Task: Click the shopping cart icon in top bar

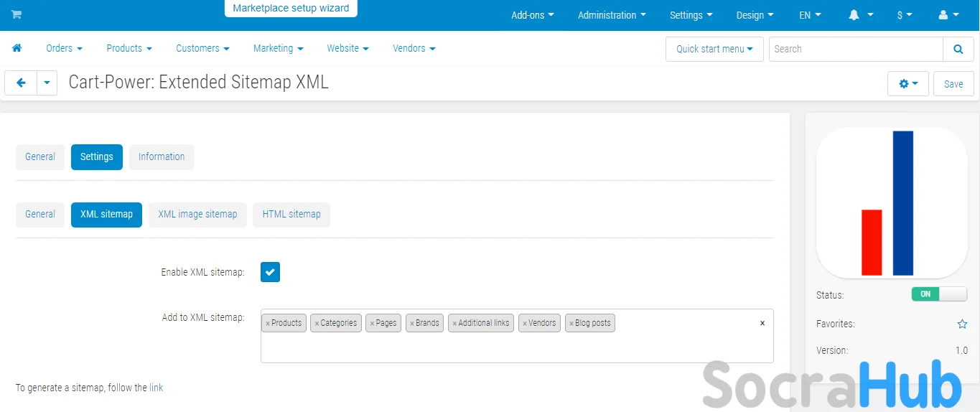Action: click(x=17, y=14)
